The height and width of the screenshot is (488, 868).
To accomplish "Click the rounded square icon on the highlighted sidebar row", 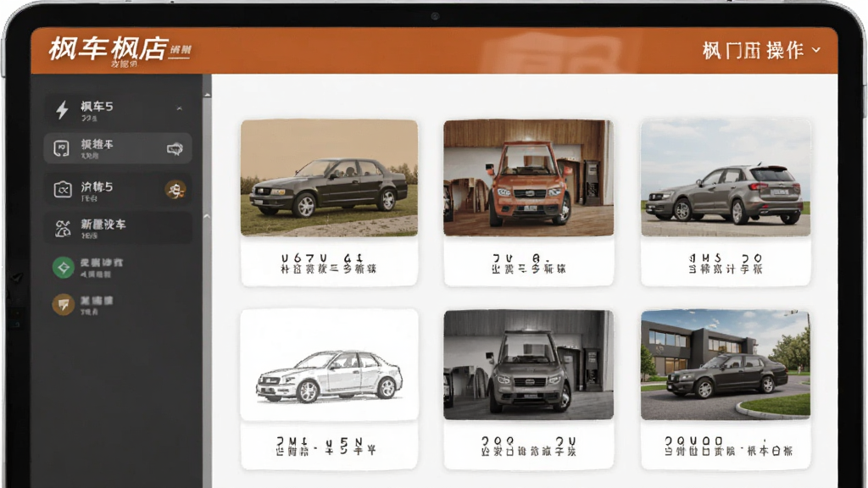I will pos(61,148).
